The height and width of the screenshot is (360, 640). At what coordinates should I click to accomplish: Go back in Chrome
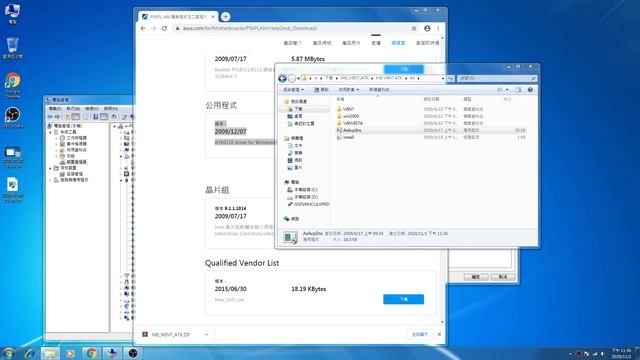(143, 28)
